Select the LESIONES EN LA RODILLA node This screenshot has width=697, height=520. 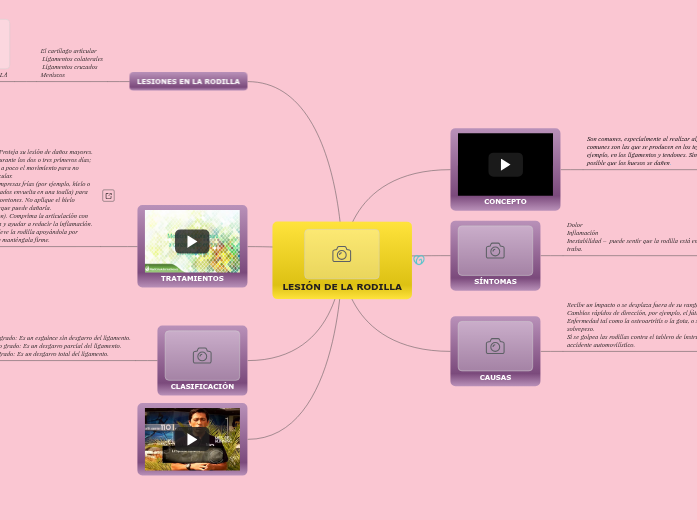click(x=188, y=81)
